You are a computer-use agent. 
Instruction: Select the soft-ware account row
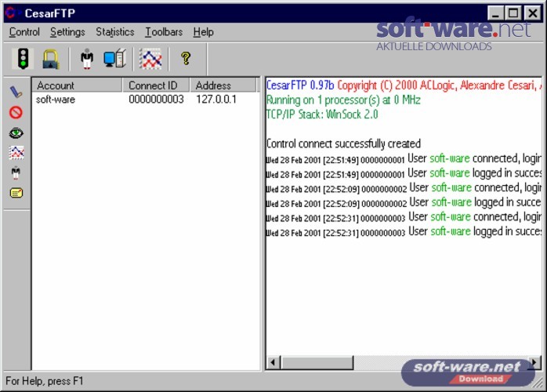pos(146,100)
